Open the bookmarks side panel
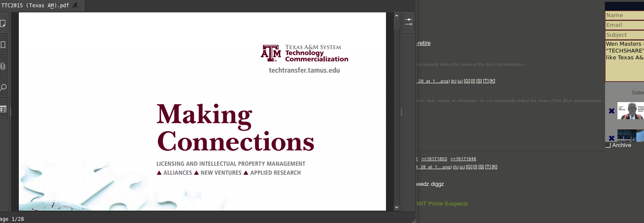The image size is (644, 223). 3,45
